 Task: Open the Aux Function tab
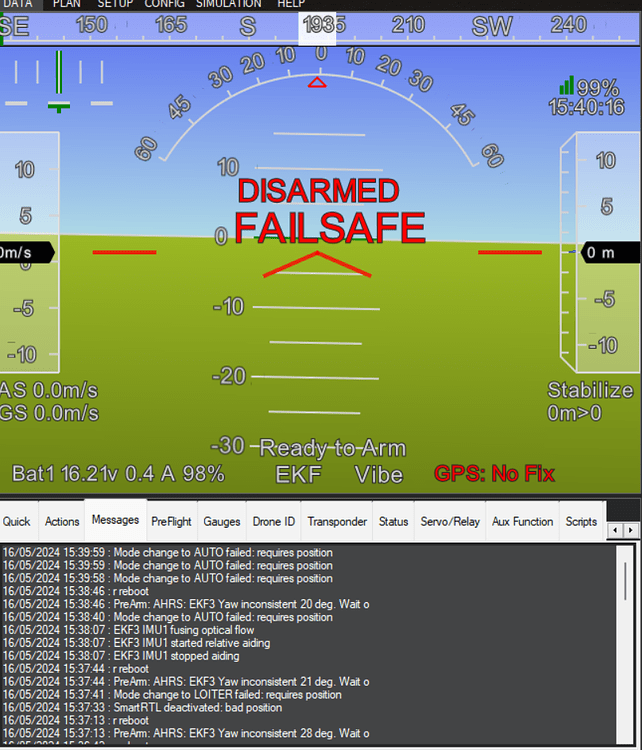pos(522,521)
